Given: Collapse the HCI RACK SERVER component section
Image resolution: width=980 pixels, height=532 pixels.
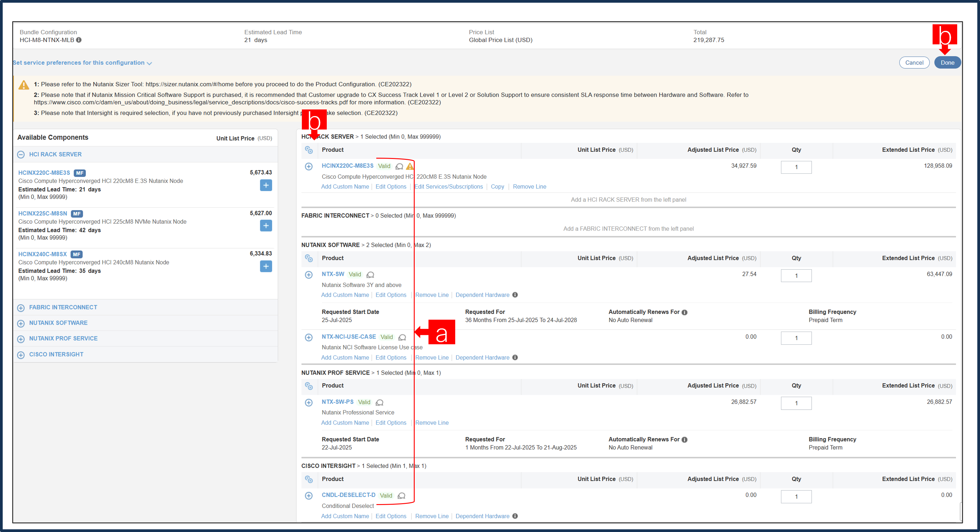Looking at the screenshot, I should coord(21,154).
